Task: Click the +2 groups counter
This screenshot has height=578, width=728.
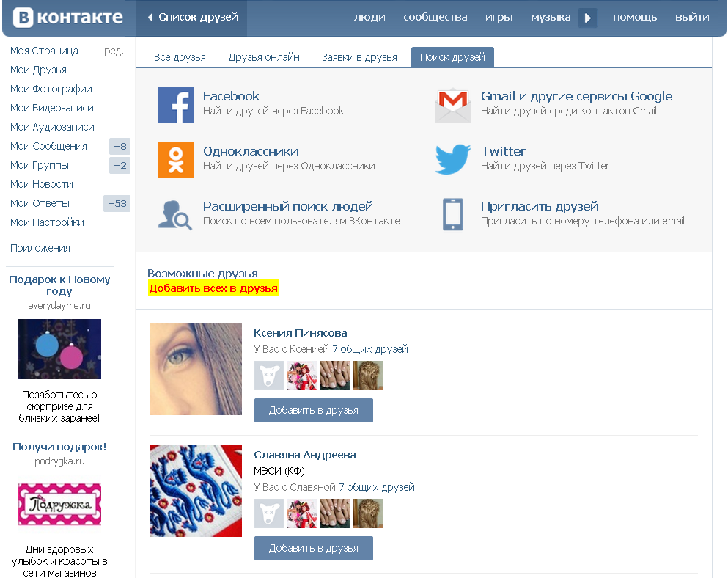Action: [120, 165]
